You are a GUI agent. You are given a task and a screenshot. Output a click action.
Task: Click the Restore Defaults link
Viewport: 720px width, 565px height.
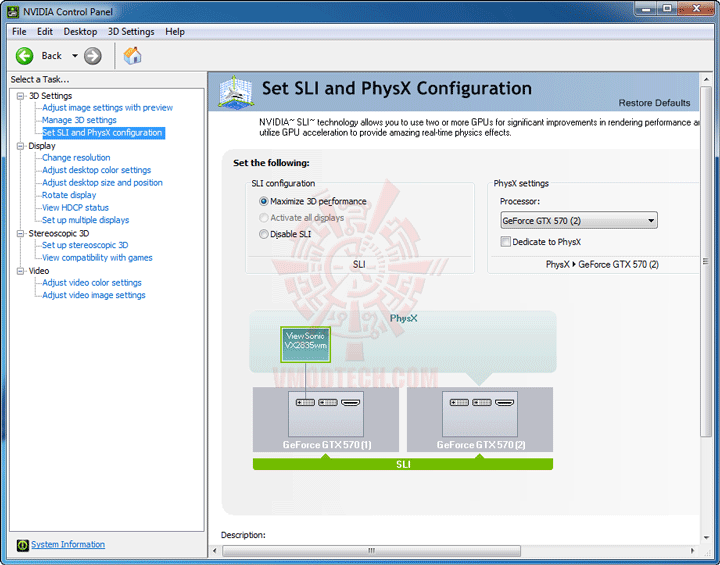(x=654, y=103)
